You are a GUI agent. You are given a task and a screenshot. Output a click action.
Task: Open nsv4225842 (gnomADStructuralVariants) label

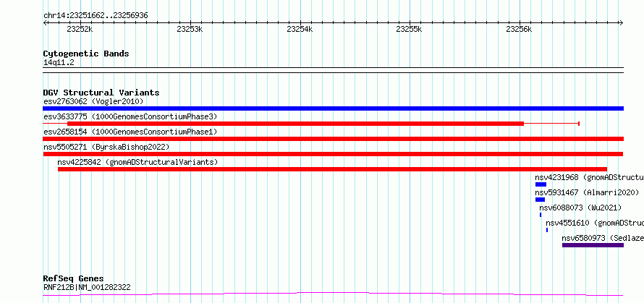[137, 162]
